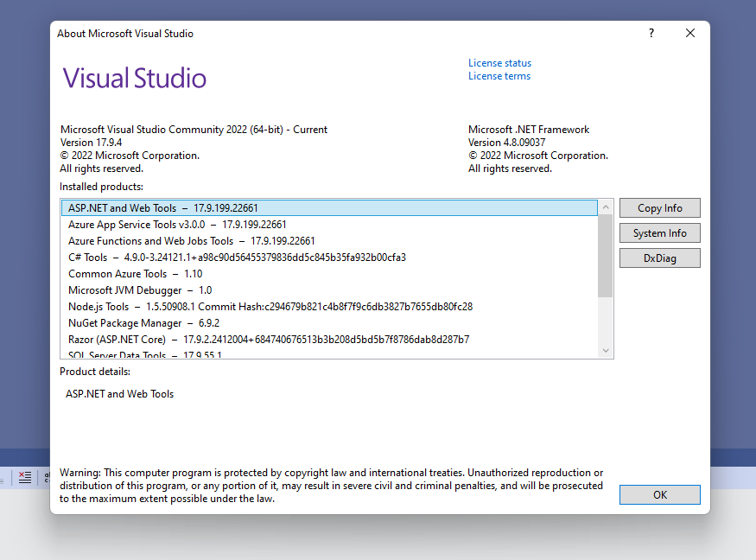The width and height of the screenshot is (756, 560).
Task: Select Common Azure Tools 1.10 row
Action: click(x=329, y=273)
